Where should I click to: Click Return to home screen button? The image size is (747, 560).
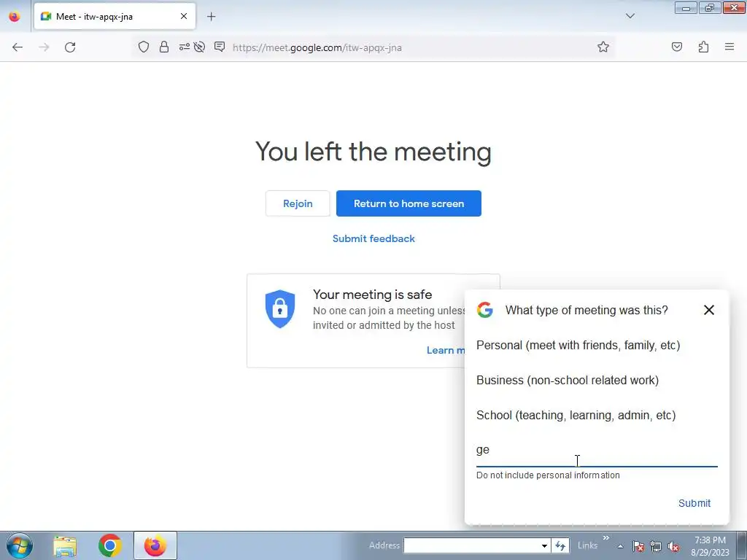point(409,203)
